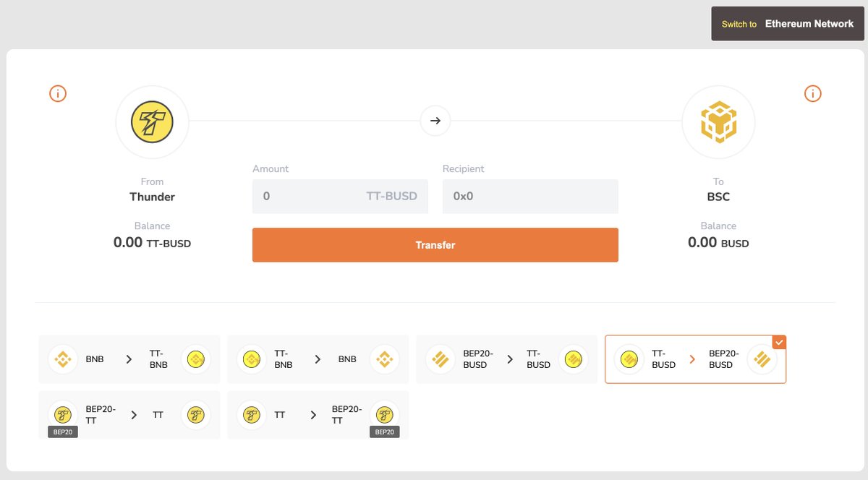Click BEP20-TT icon with badge in last card
The image size is (868, 480).
click(x=384, y=415)
